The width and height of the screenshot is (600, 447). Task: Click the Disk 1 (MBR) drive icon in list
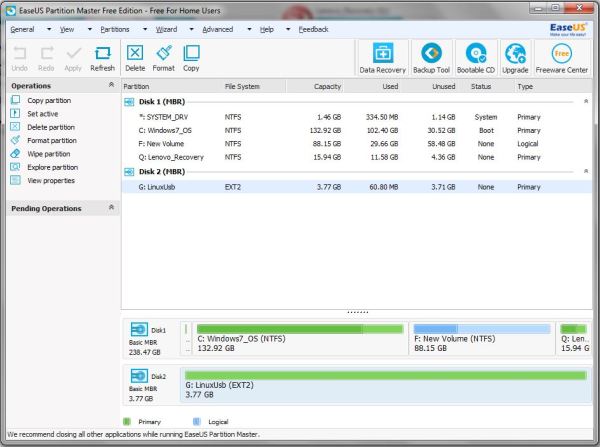coord(129,102)
